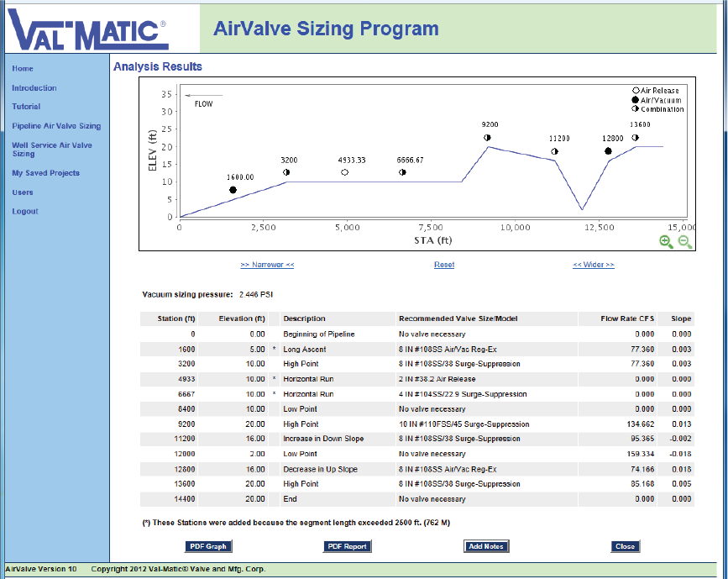The height and width of the screenshot is (579, 728).
Task: Click the Add Notes button
Action: 486,546
